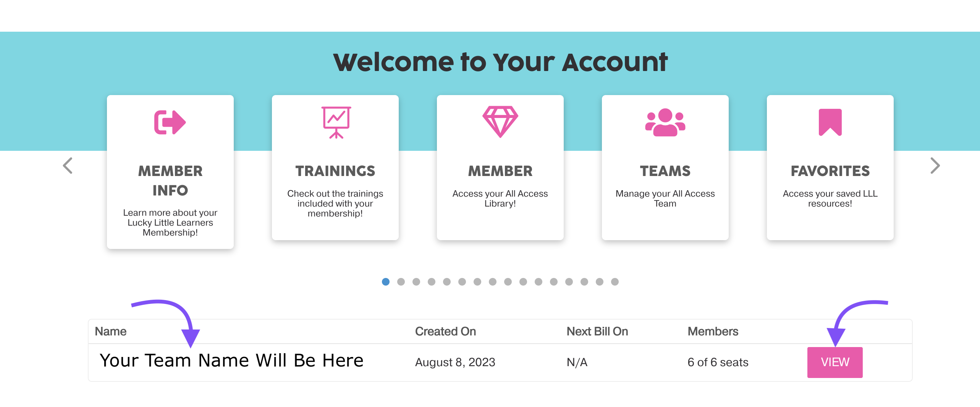980x407 pixels.
Task: Click the right carousel arrow
Action: coord(935,165)
